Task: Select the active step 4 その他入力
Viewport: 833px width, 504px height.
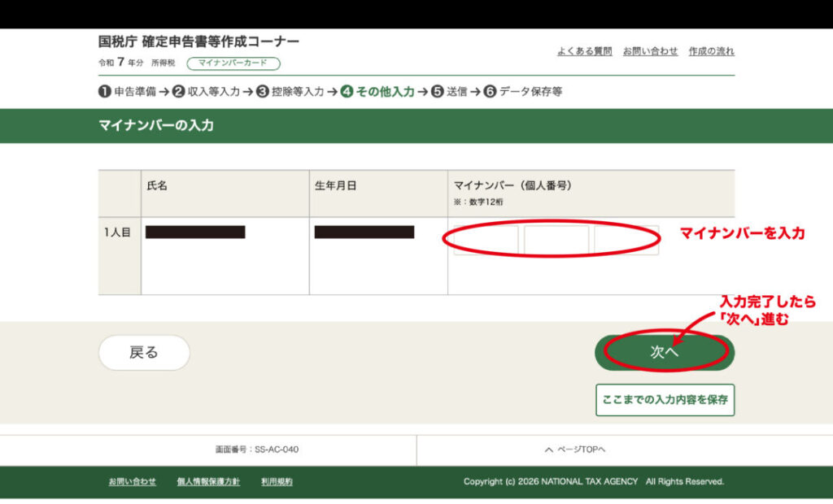Action: pos(377,92)
